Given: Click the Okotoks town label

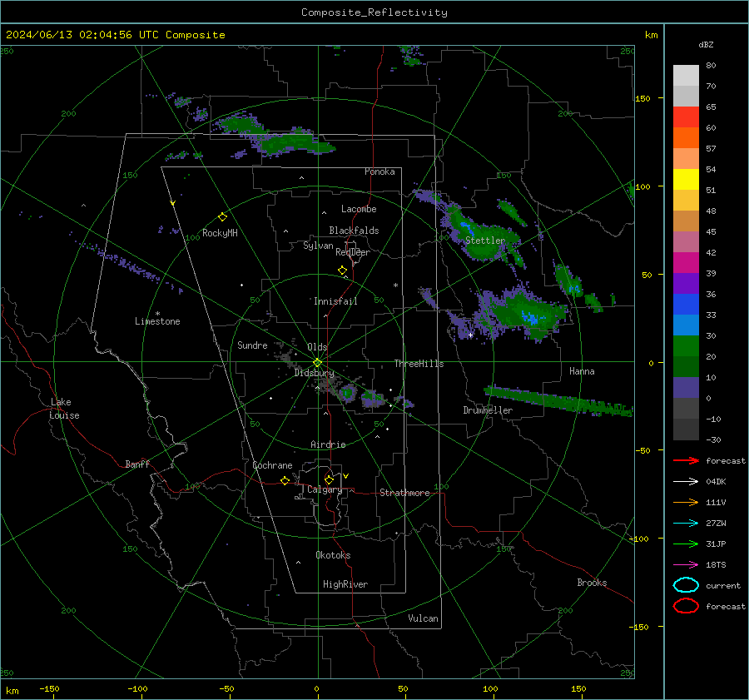Looking at the screenshot, I should [x=333, y=555].
